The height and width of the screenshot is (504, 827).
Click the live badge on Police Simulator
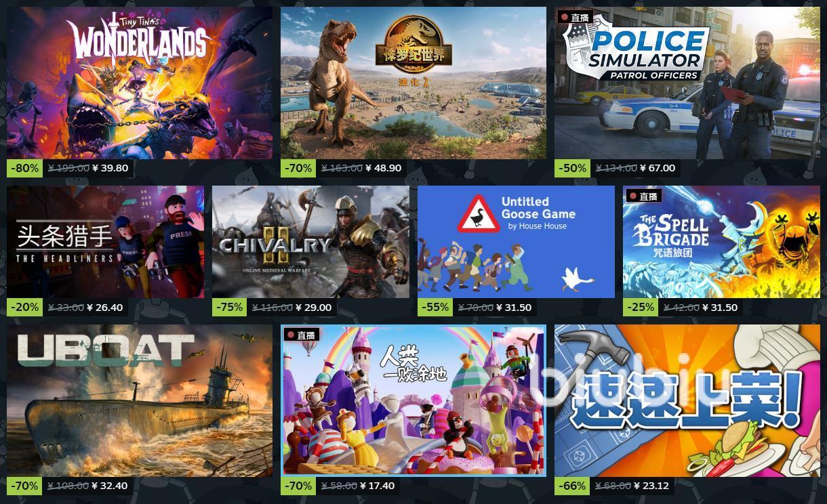coord(575,17)
